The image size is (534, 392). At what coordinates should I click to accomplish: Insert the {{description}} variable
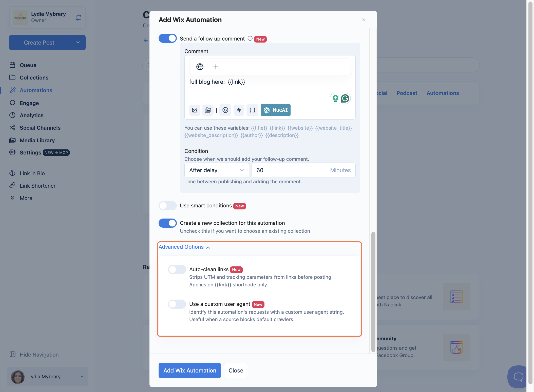282,135
